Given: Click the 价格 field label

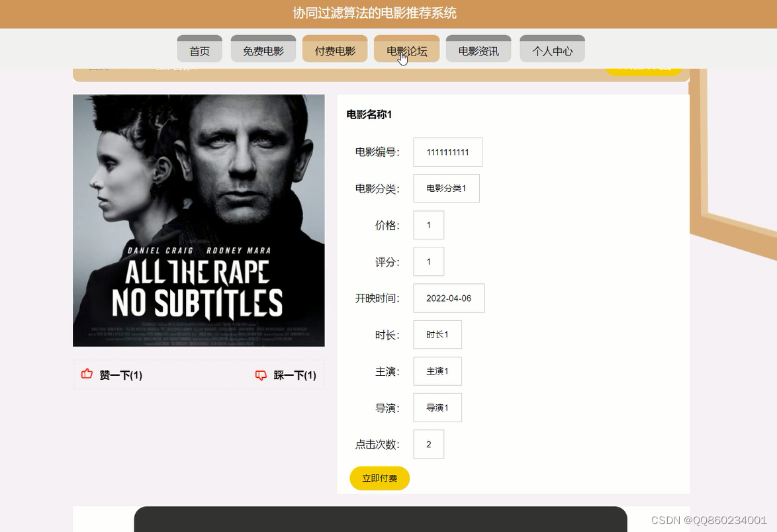Looking at the screenshot, I should pos(387,226).
